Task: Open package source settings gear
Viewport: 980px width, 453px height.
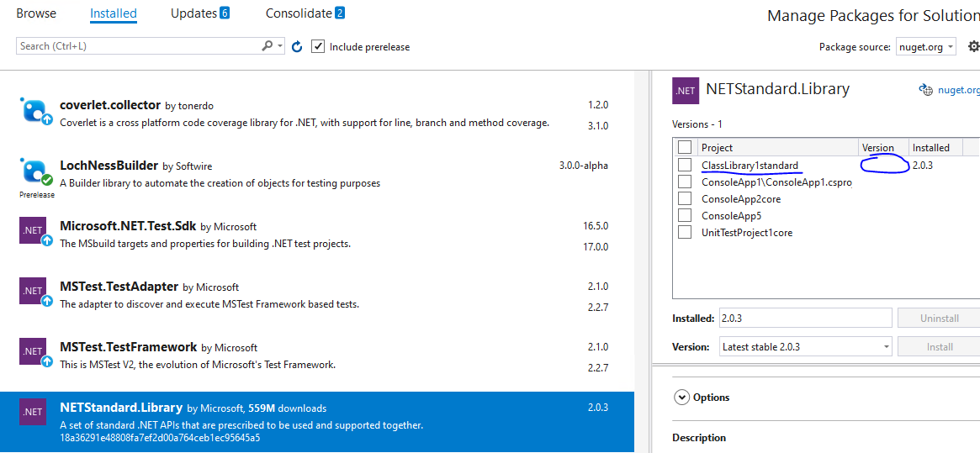Action: (974, 46)
